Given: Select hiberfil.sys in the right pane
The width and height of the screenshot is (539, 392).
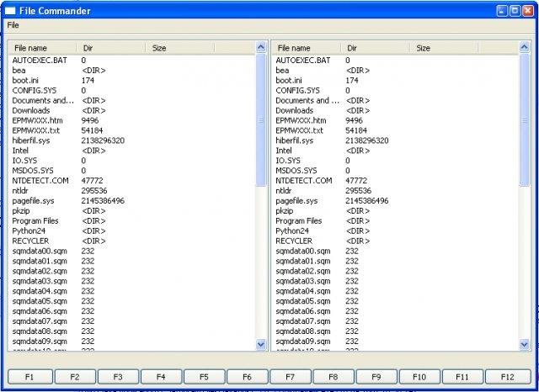Looking at the screenshot, I should point(295,140).
